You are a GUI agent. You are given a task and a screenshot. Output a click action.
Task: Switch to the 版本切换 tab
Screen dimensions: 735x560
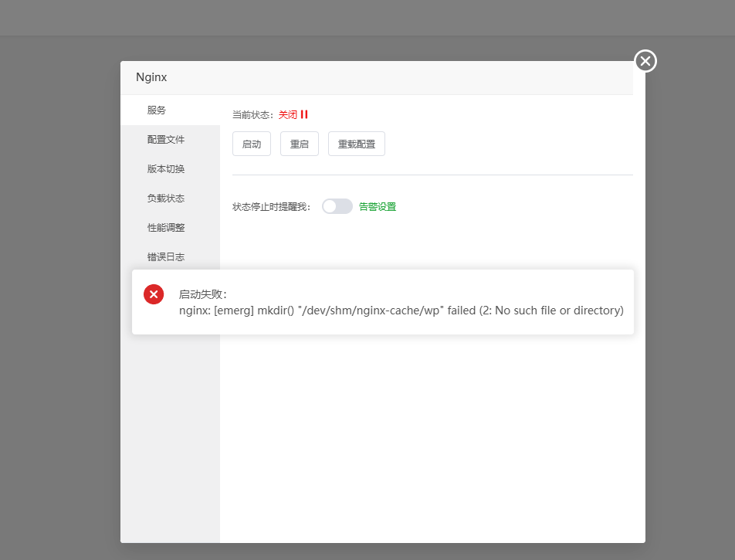[x=170, y=169]
